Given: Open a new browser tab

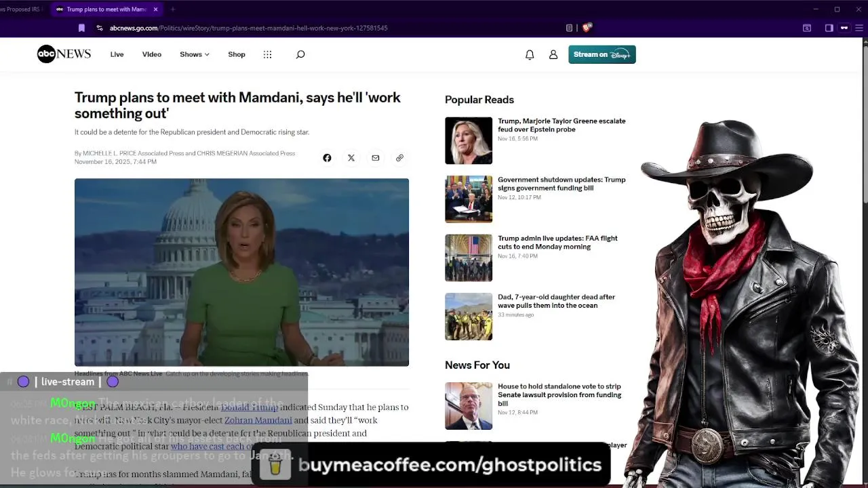Looking at the screenshot, I should (x=173, y=9).
